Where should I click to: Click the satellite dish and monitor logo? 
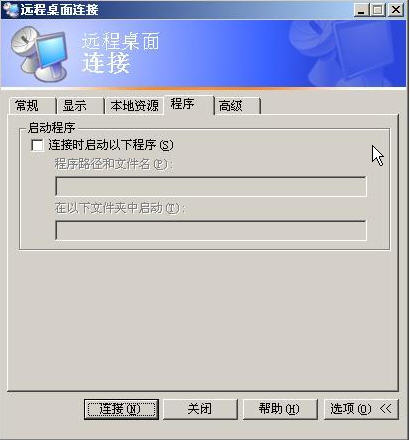pos(38,54)
